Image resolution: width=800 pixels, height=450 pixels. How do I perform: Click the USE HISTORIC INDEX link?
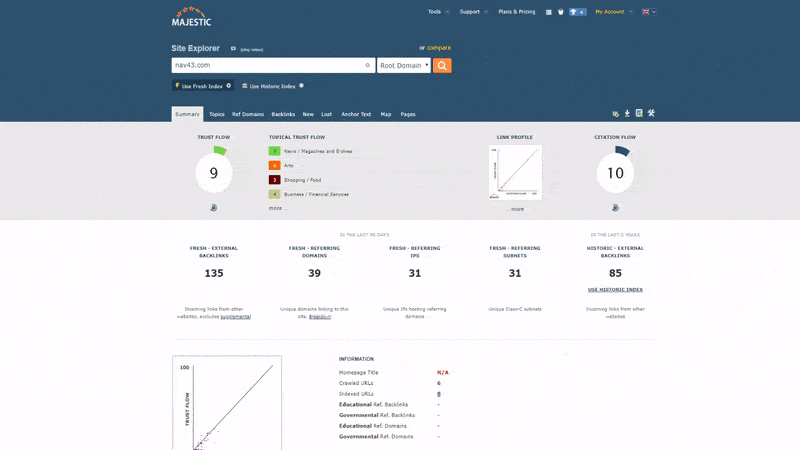[615, 289]
